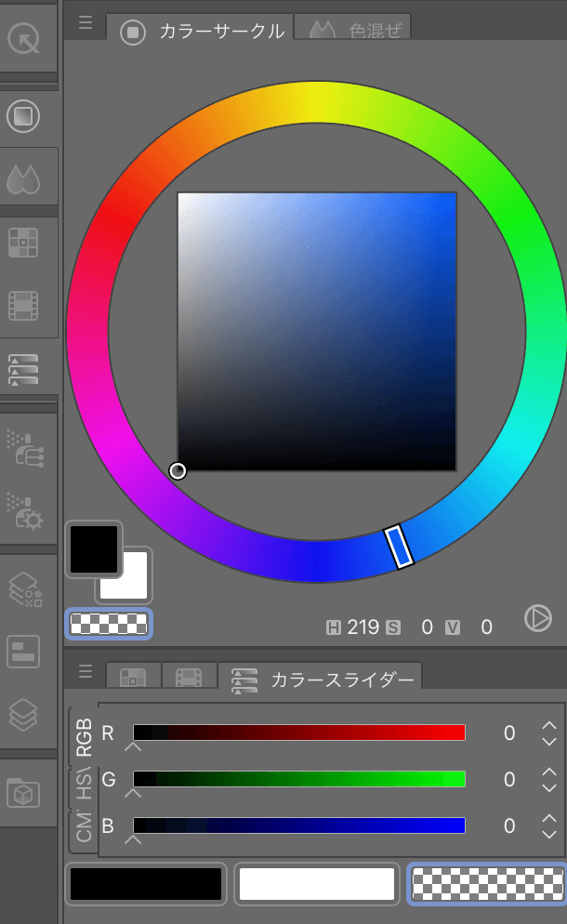Click the red R slider bar

[x=298, y=733]
